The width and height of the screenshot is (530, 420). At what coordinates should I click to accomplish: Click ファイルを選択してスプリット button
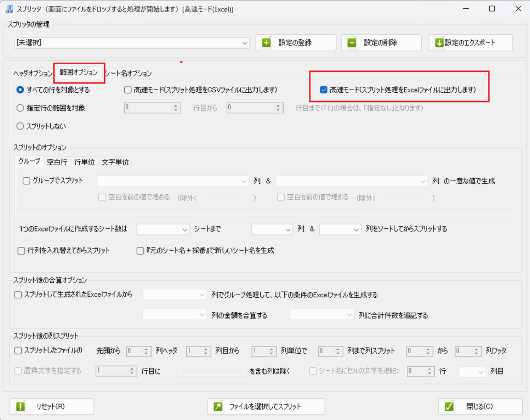click(266, 407)
